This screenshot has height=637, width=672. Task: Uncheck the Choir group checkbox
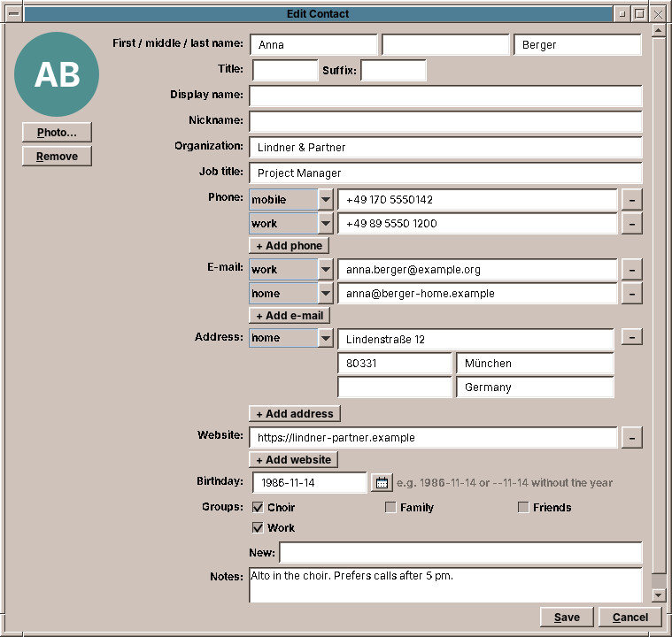click(x=258, y=507)
